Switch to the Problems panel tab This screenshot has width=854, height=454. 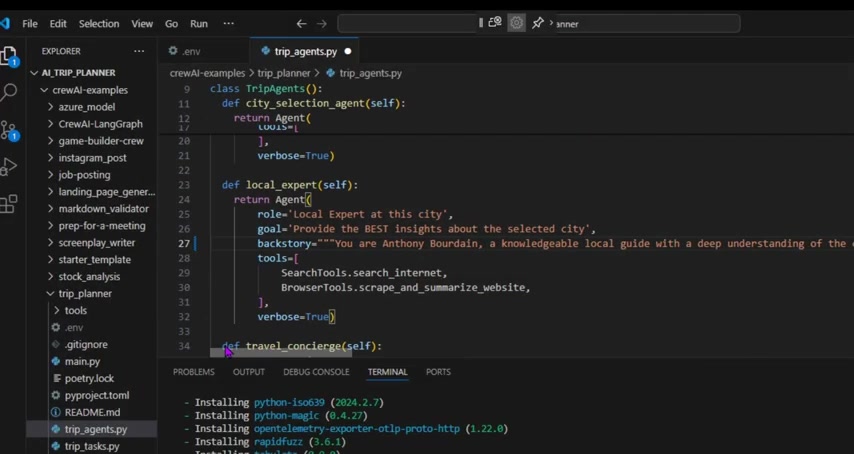coord(193,372)
